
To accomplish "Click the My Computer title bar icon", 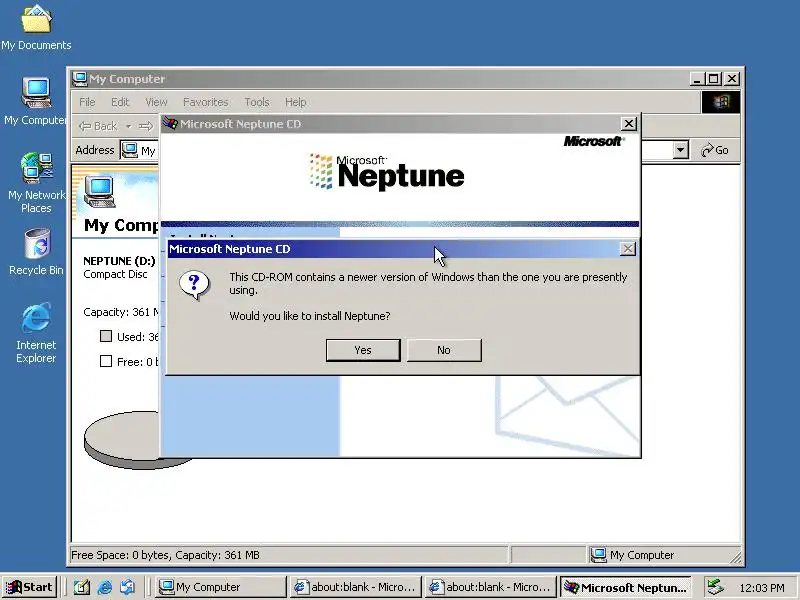I will point(80,79).
